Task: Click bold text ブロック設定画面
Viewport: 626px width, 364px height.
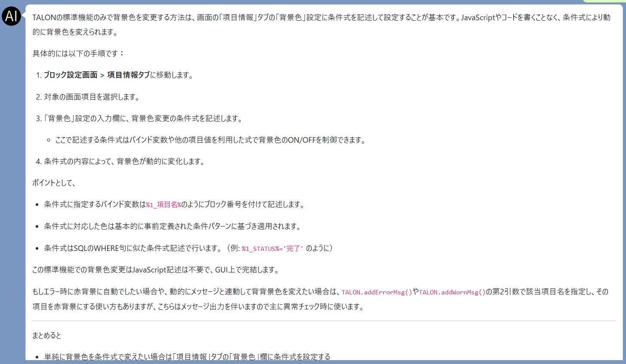Action: 71,75
